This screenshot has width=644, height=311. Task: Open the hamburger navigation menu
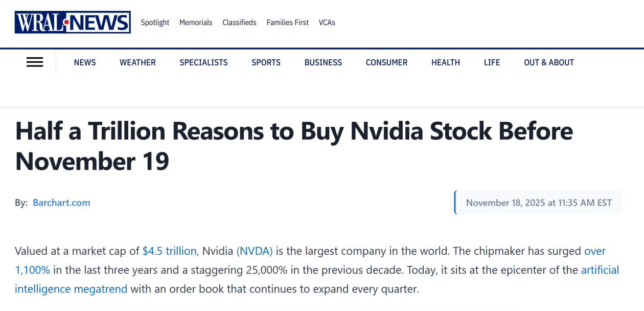click(35, 62)
